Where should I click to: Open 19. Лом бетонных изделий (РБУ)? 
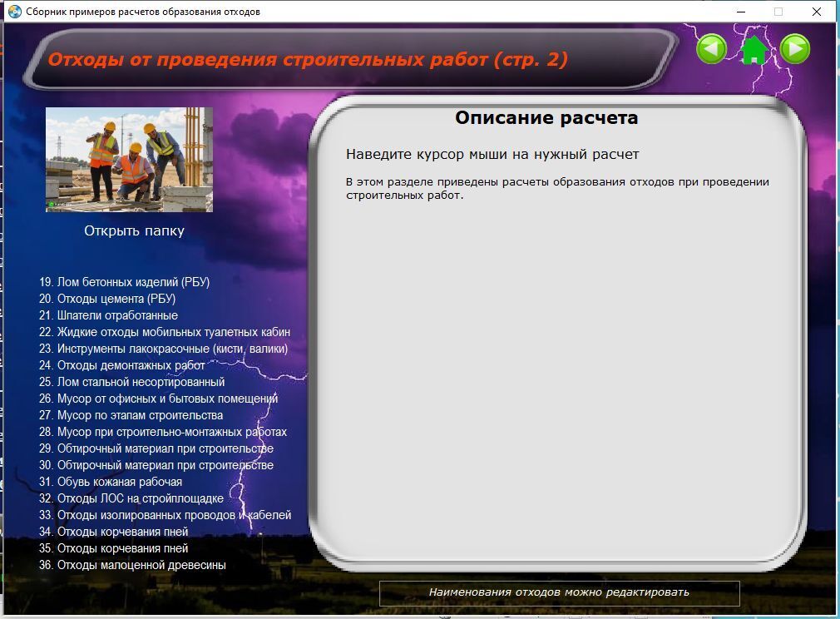pos(124,282)
